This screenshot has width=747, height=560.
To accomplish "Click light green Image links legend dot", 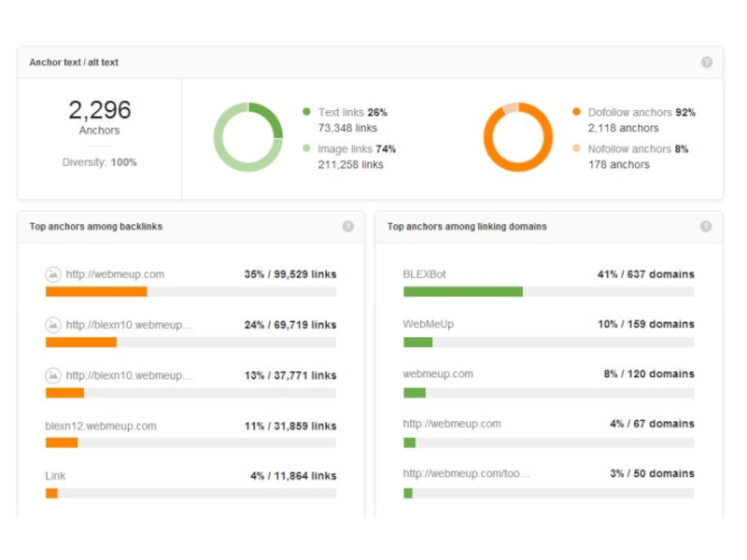I will pos(306,148).
